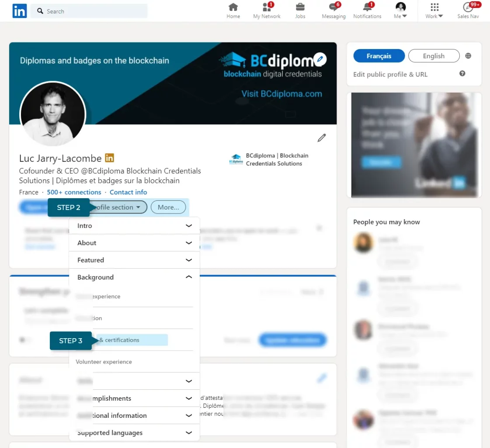Go to the Jobs page

coord(300,11)
